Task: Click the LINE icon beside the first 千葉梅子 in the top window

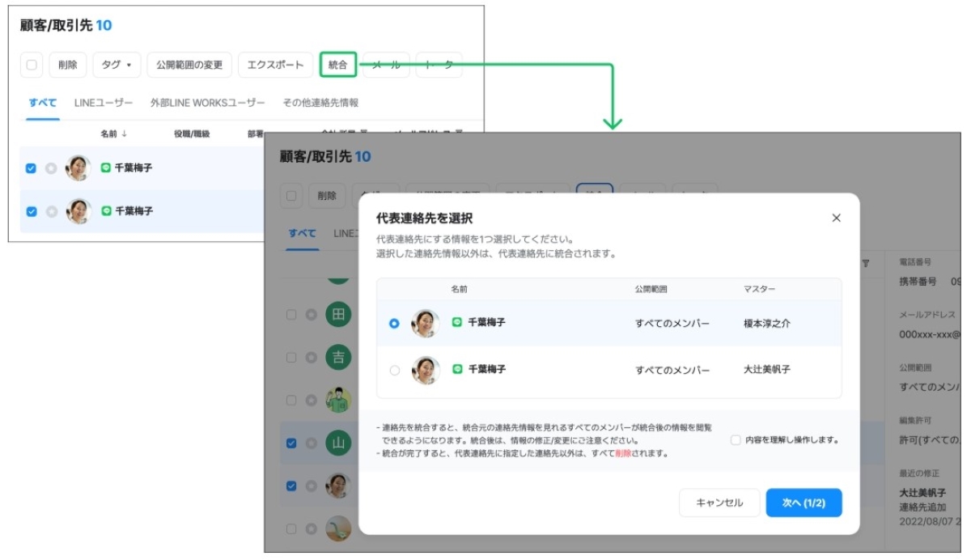Action: 106,168
